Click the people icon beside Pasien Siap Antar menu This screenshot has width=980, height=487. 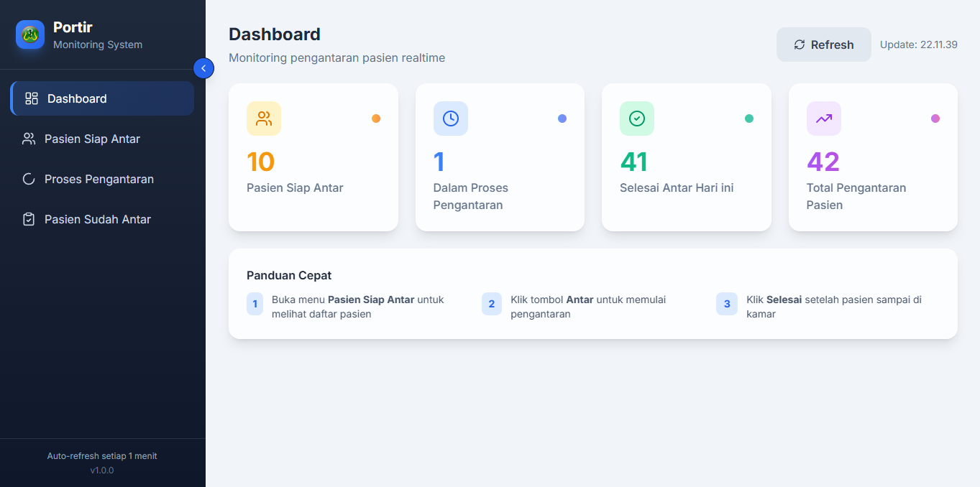coord(29,139)
